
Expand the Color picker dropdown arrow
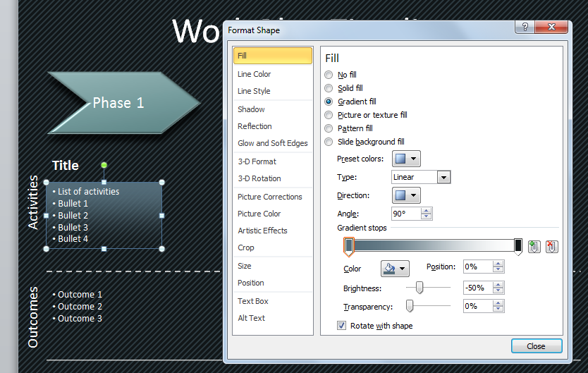tap(404, 269)
